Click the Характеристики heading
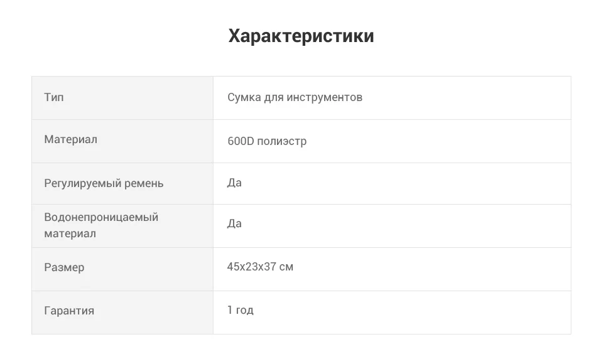This screenshot has width=603, height=364. 301,36
